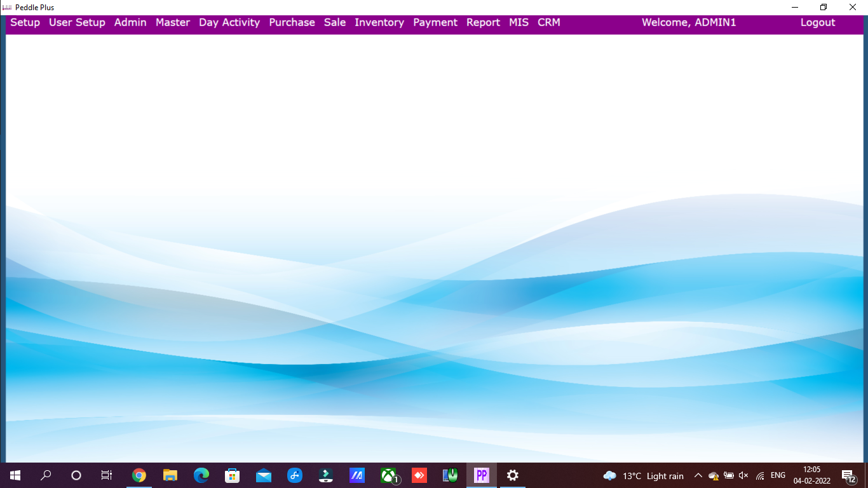Viewport: 868px width, 488px height.
Task: Select Purchase in the menu bar
Action: pos(292,22)
